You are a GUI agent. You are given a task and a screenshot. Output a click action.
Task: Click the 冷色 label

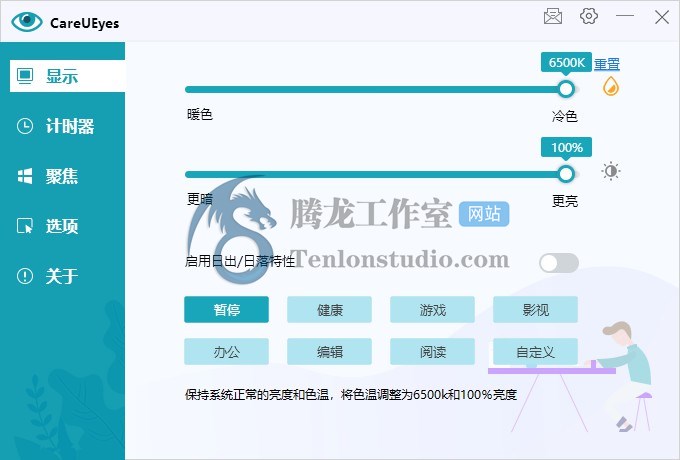click(x=565, y=116)
